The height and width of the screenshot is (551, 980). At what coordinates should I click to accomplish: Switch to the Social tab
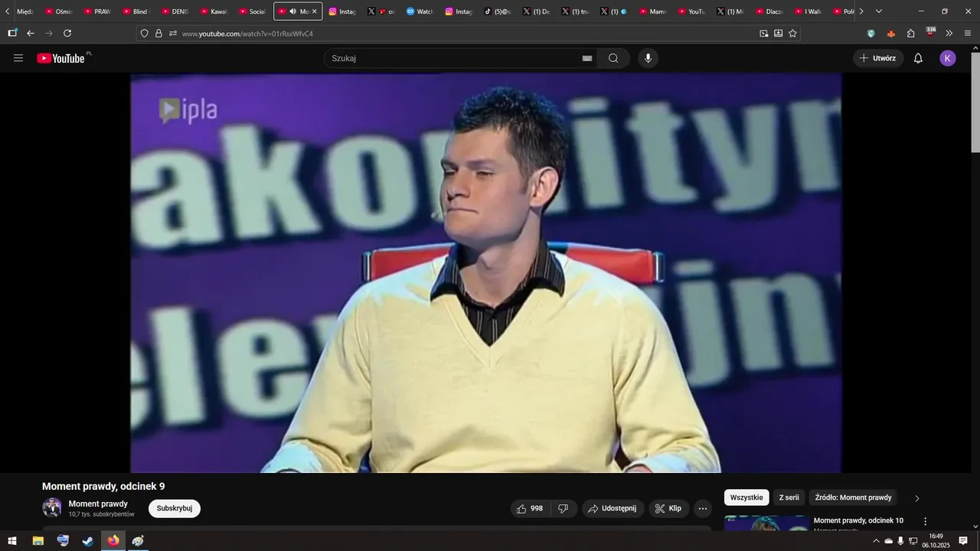point(253,11)
